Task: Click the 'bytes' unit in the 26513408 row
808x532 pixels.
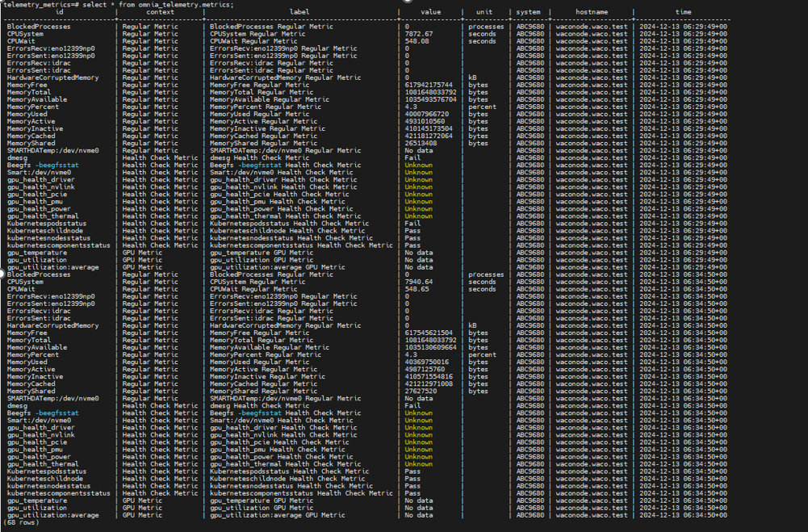Action: (478, 144)
